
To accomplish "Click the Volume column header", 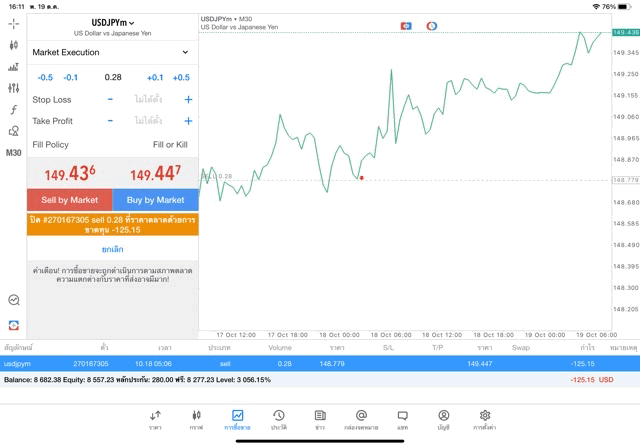I will point(280,348).
